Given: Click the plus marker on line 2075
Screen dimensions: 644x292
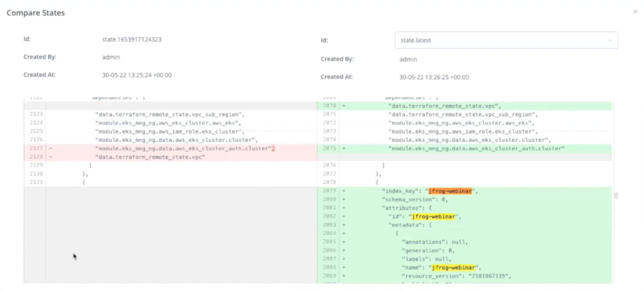Looking at the screenshot, I should click(344, 148).
